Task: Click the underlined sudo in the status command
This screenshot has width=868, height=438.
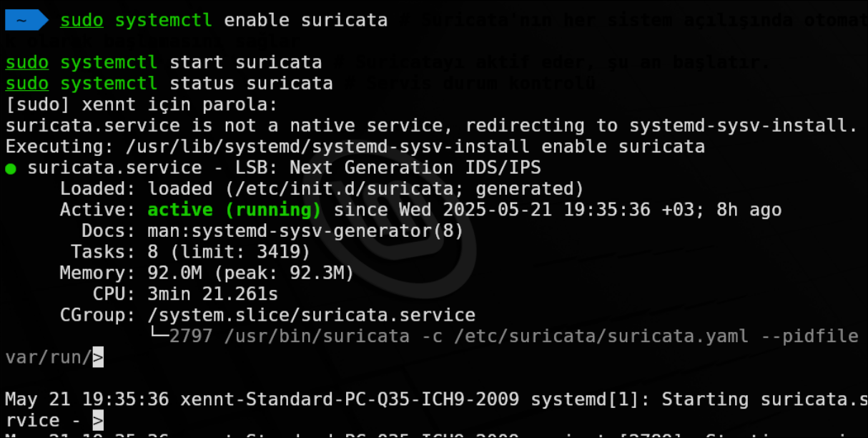Action: pos(27,84)
